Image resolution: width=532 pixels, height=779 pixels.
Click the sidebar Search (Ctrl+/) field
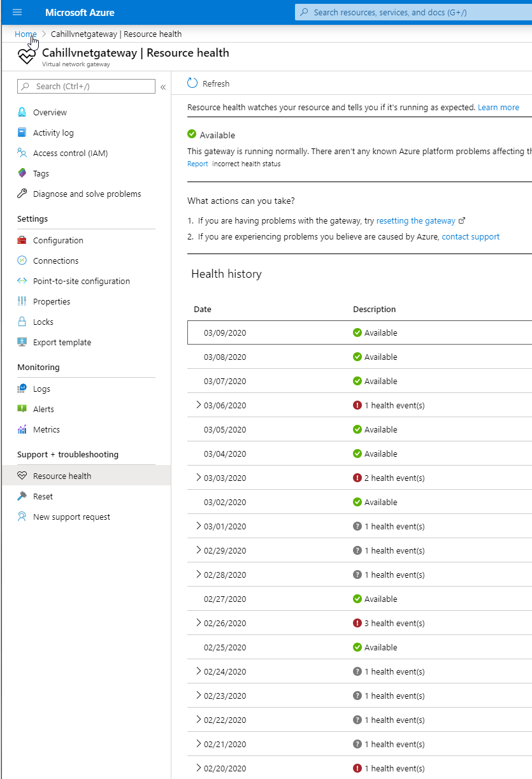86,87
